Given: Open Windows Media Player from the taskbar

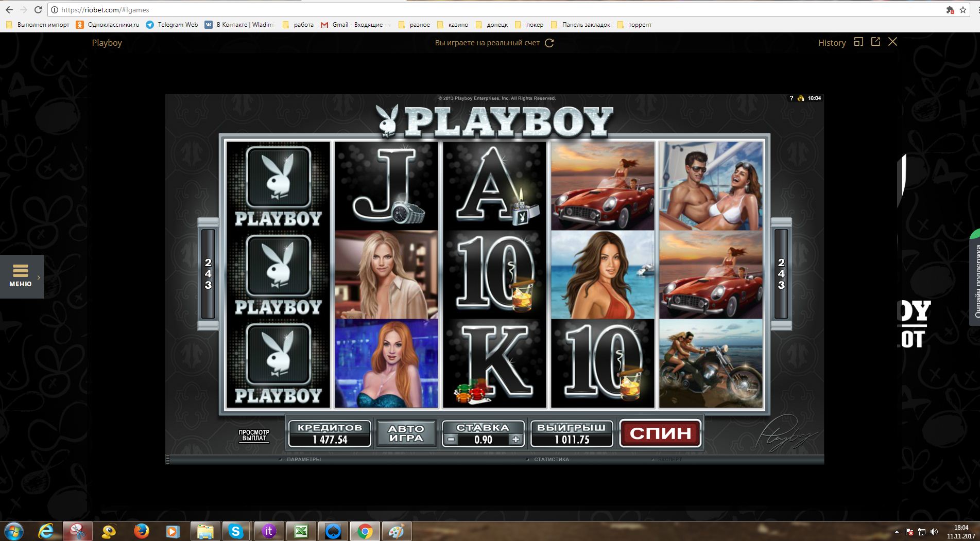Looking at the screenshot, I should point(173,531).
